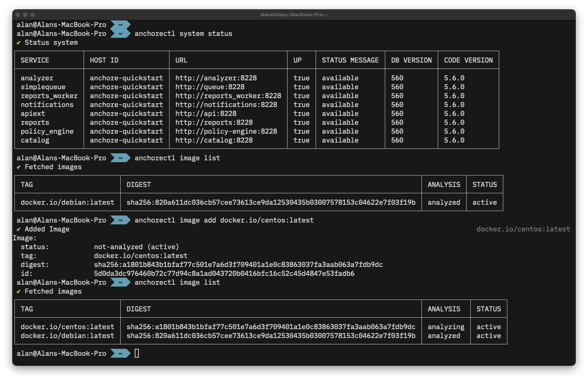The height and width of the screenshot is (381, 588).
Task: Click the 'not-analyzed (active)' status value
Action: pos(137,247)
